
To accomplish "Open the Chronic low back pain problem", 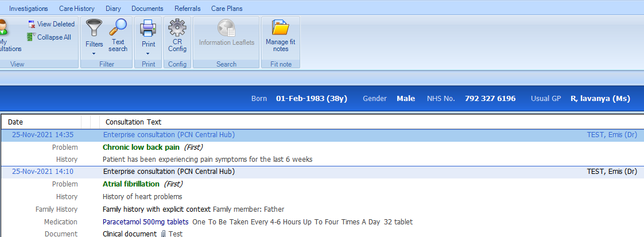I will point(141,147).
